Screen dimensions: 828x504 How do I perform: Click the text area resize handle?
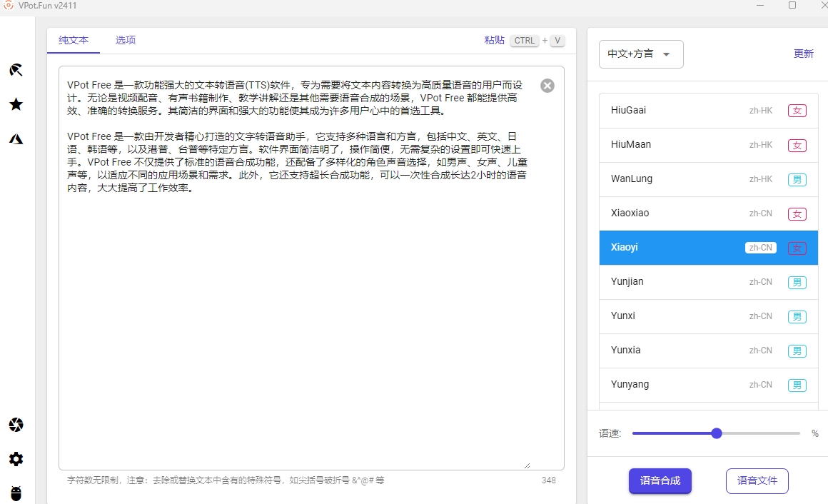pyautogui.click(x=527, y=465)
